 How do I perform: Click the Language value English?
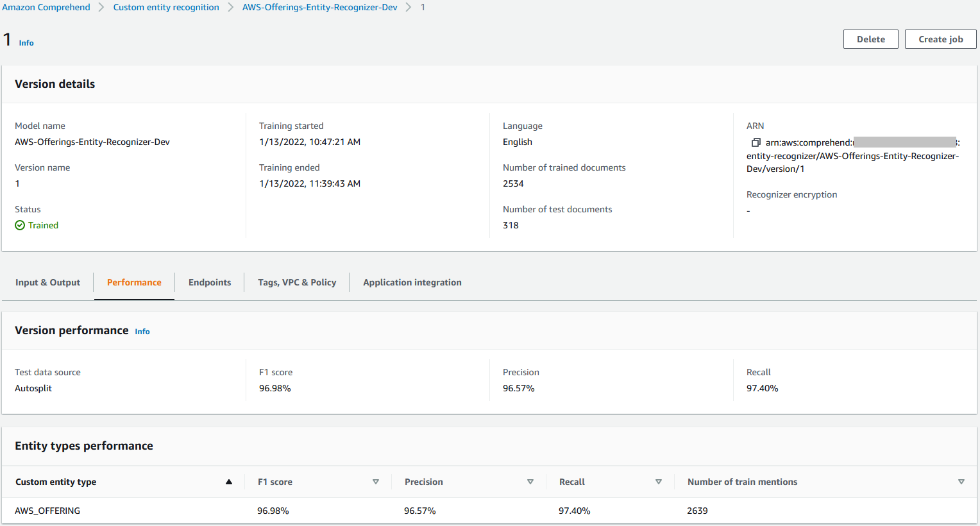(518, 142)
